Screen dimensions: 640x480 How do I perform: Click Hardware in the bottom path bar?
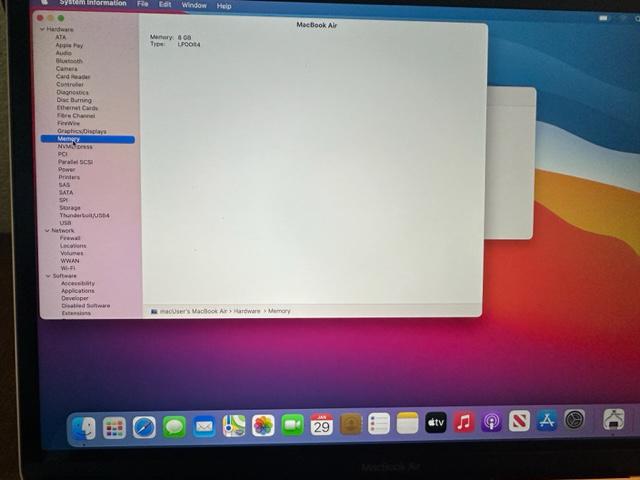tap(247, 311)
